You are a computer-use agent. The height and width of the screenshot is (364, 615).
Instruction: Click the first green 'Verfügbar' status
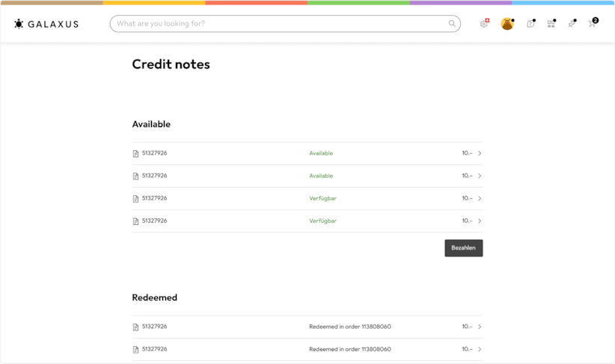click(x=322, y=198)
